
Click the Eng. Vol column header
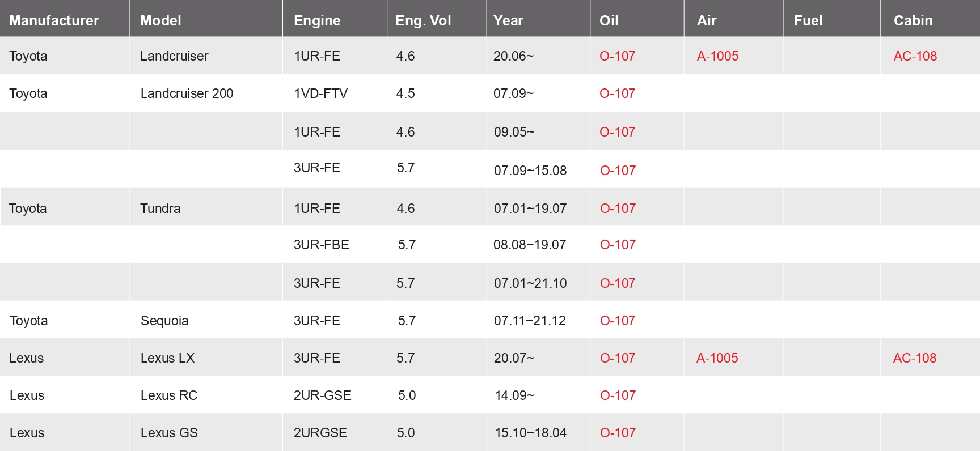pos(423,21)
